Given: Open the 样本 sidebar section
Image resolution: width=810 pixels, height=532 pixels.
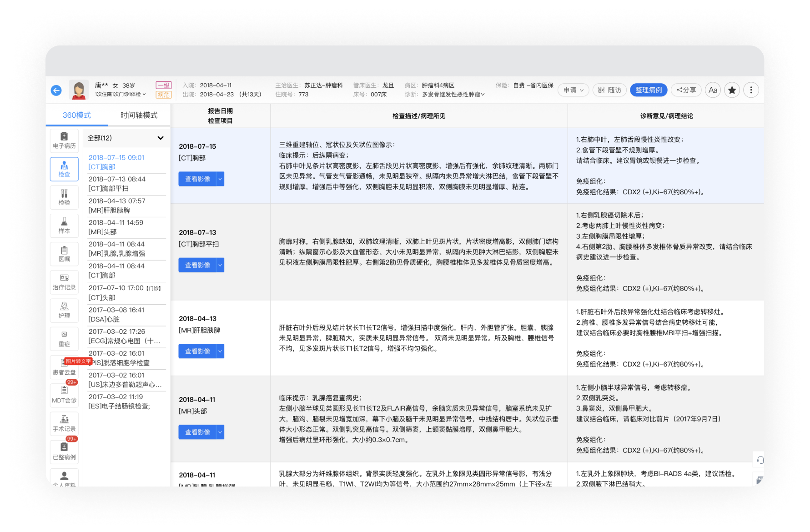Looking at the screenshot, I should pos(64,225).
